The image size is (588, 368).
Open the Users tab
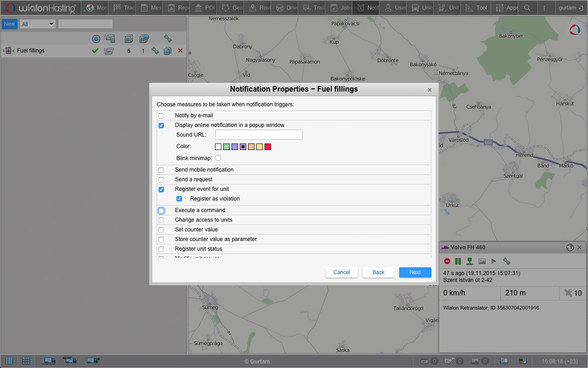pyautogui.click(x=394, y=8)
